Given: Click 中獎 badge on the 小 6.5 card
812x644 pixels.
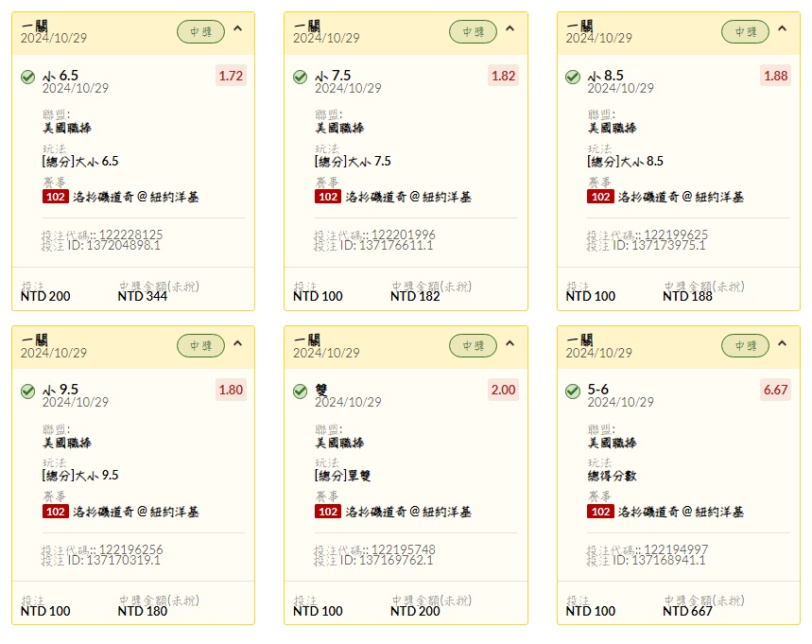Looking at the screenshot, I should [x=200, y=31].
